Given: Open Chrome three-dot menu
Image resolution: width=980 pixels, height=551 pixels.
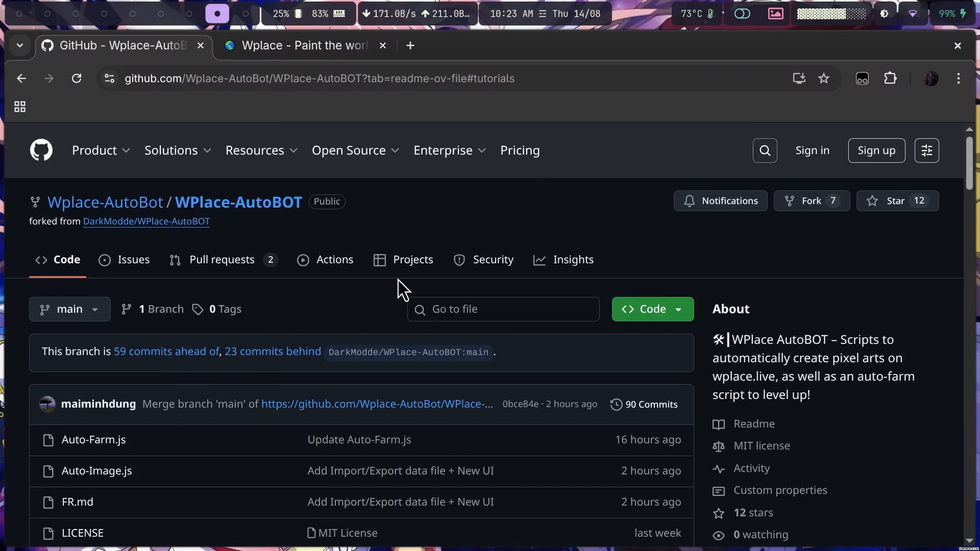Looking at the screenshot, I should 959,78.
